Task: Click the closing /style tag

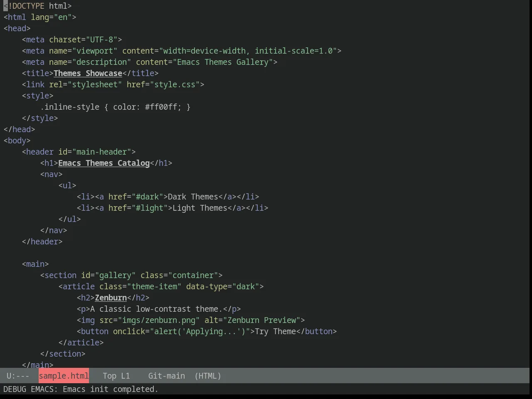Action: tap(40, 118)
